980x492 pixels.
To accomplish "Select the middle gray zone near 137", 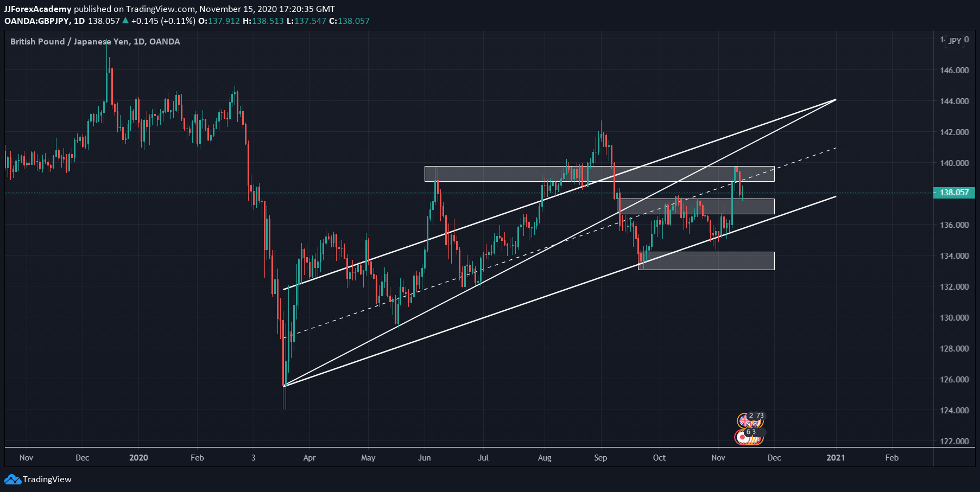I will tap(697, 206).
